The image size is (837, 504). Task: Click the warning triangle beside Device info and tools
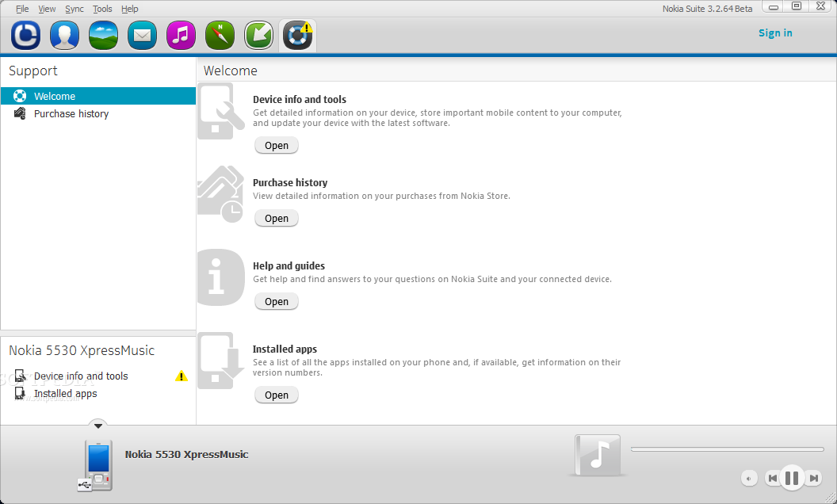(x=182, y=376)
